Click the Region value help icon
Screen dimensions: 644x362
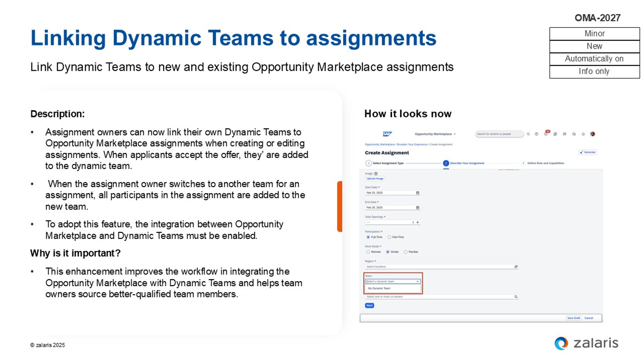click(516, 267)
